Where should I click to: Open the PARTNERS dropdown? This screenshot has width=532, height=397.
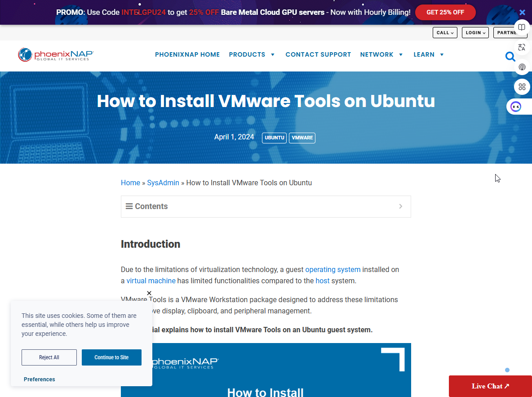click(x=510, y=33)
